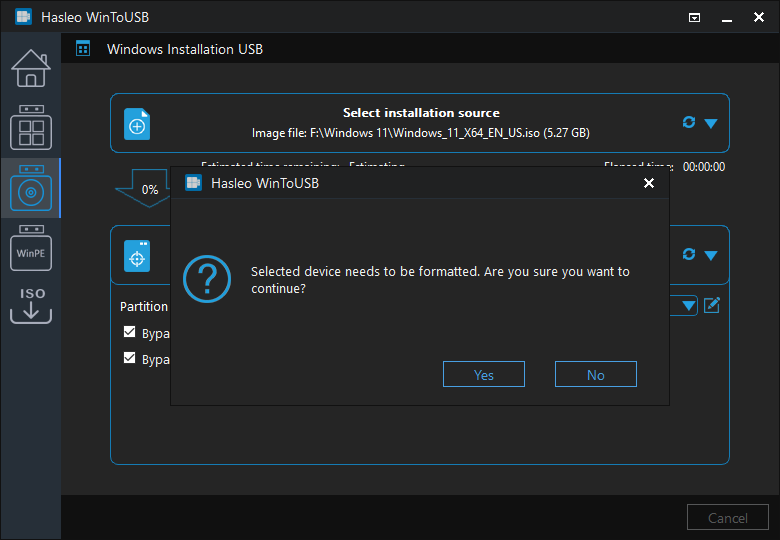
Task: Open the ISO download sidebar icon
Action: click(31, 305)
